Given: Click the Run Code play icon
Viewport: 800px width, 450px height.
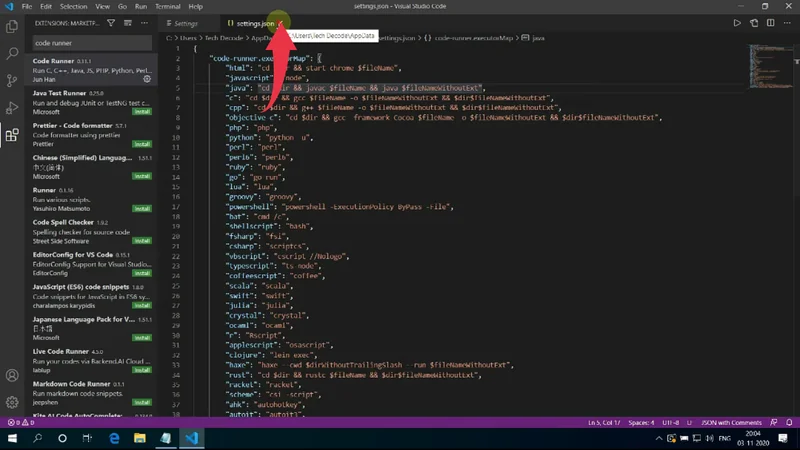Looking at the screenshot, I should click(737, 22).
